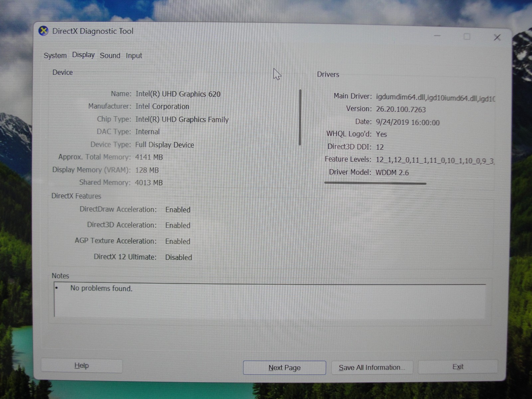Open the Sound tab

pyautogui.click(x=110, y=56)
